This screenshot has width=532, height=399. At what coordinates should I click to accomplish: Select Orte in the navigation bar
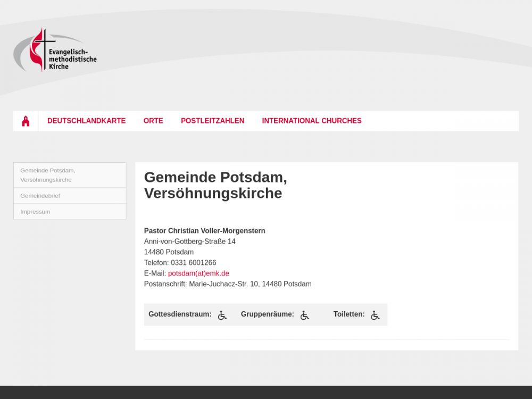(x=153, y=121)
